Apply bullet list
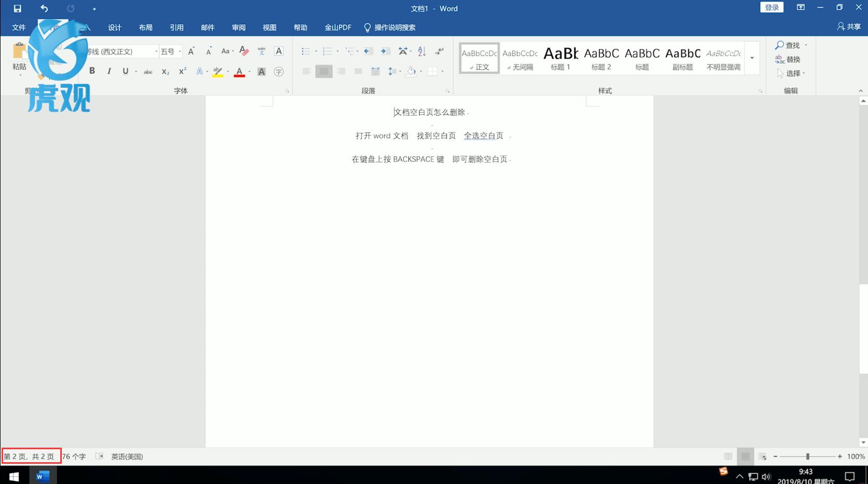Screen dimensions: 868x484 coord(305,51)
